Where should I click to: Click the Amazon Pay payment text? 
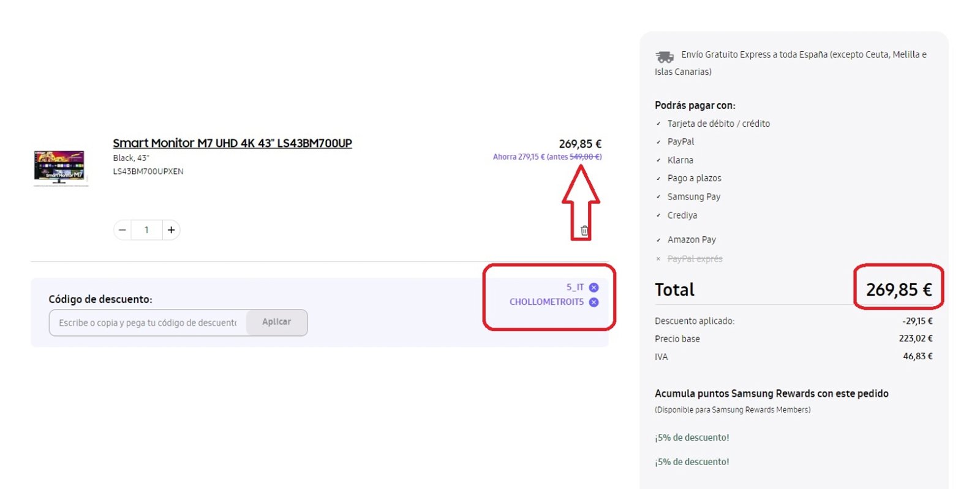click(x=692, y=240)
